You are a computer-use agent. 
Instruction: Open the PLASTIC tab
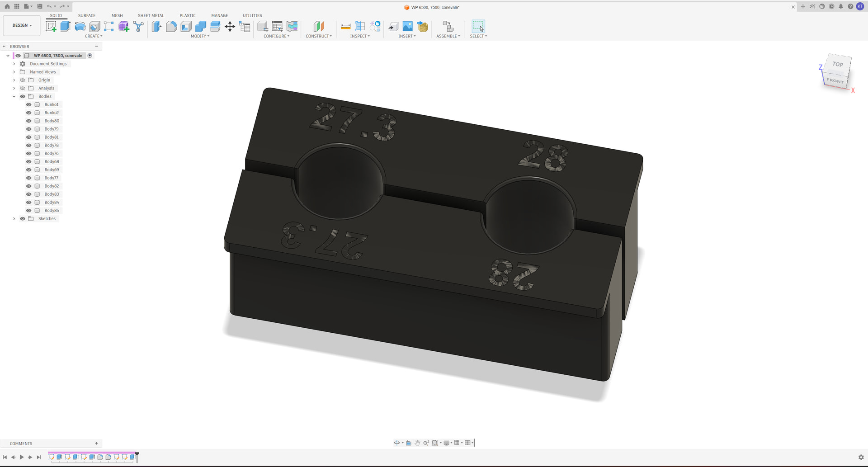(188, 15)
